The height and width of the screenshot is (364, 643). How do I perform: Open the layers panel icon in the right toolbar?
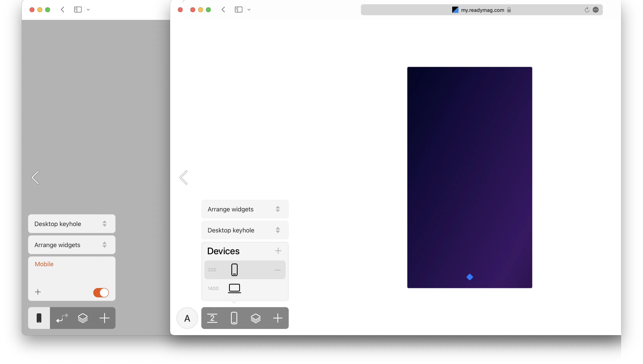[x=256, y=318]
